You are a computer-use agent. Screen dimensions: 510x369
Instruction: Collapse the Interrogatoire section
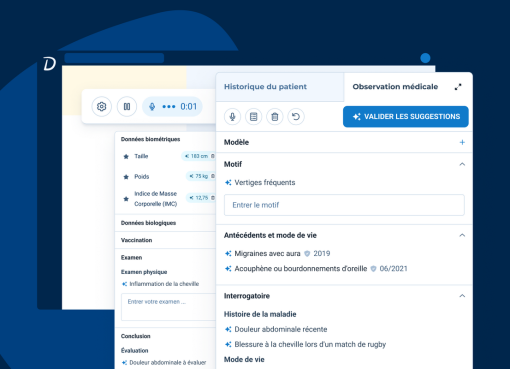tap(462, 296)
